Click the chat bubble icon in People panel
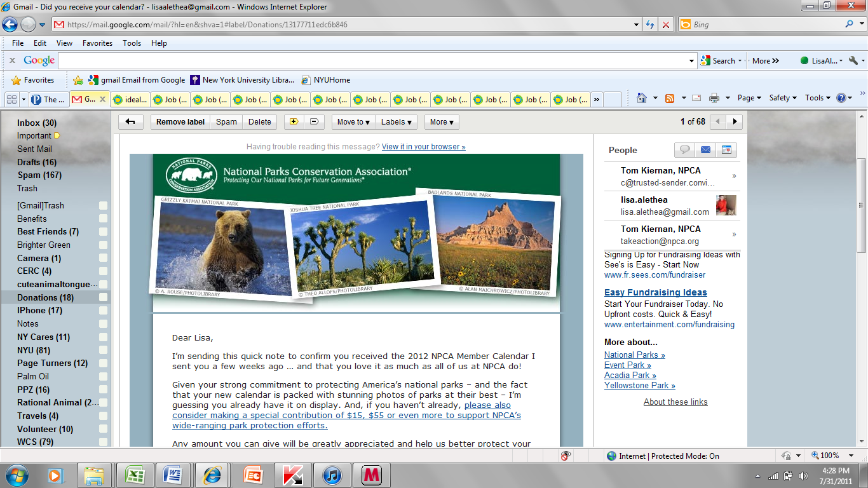 (685, 150)
